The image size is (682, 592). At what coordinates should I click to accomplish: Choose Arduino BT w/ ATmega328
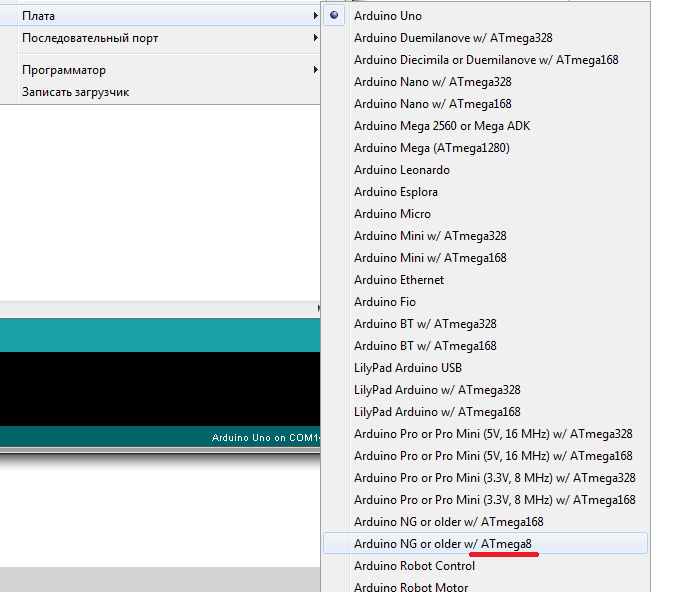[485, 324]
